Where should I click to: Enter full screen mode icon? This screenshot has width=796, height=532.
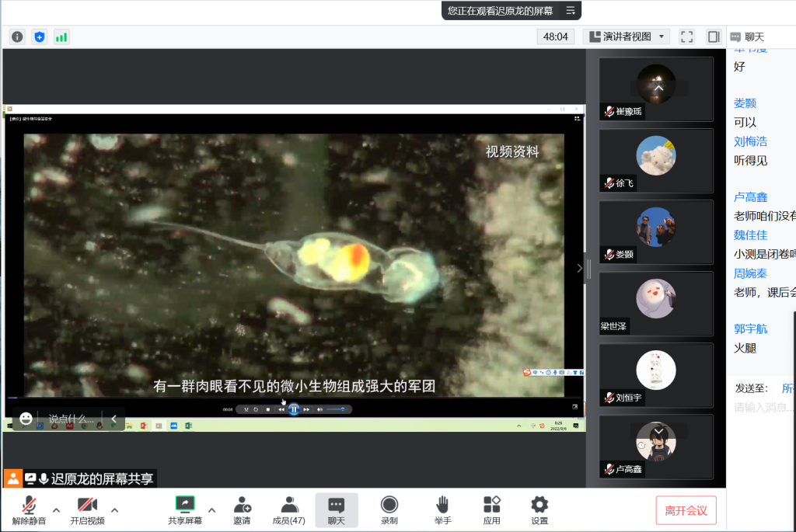pyautogui.click(x=686, y=37)
